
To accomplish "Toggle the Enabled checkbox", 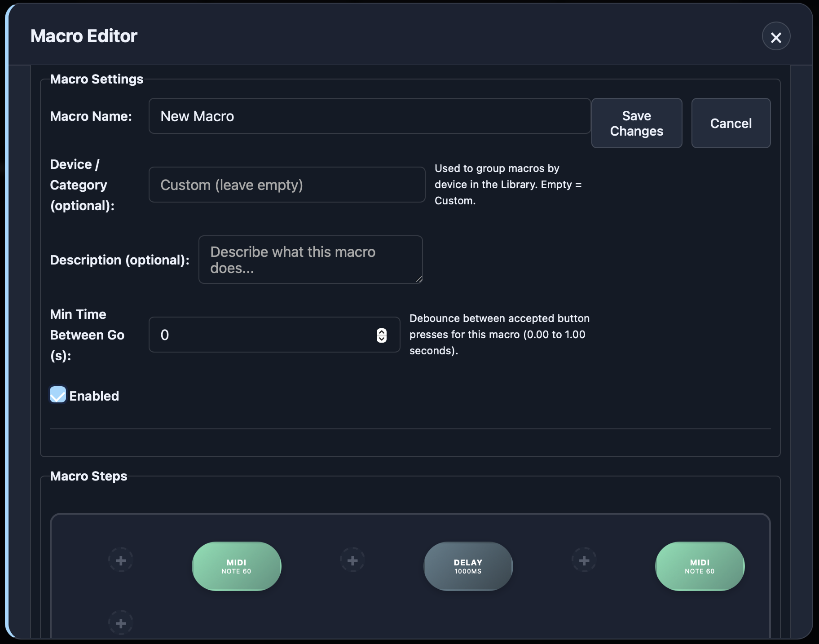I will [x=58, y=395].
